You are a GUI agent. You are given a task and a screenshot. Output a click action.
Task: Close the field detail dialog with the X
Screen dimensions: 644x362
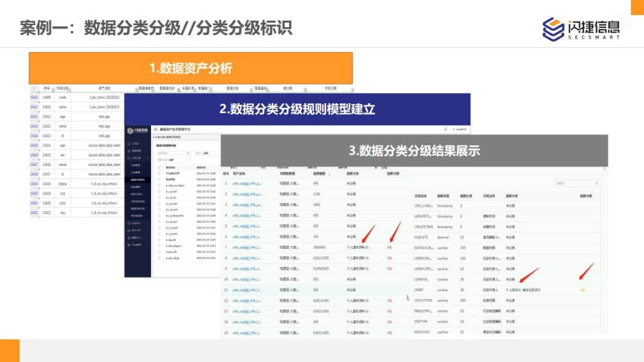[x=604, y=168]
